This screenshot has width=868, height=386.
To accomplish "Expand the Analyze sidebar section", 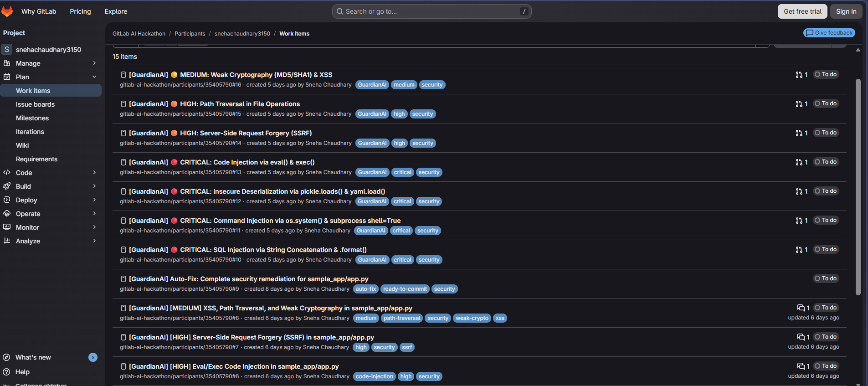I will 94,241.
